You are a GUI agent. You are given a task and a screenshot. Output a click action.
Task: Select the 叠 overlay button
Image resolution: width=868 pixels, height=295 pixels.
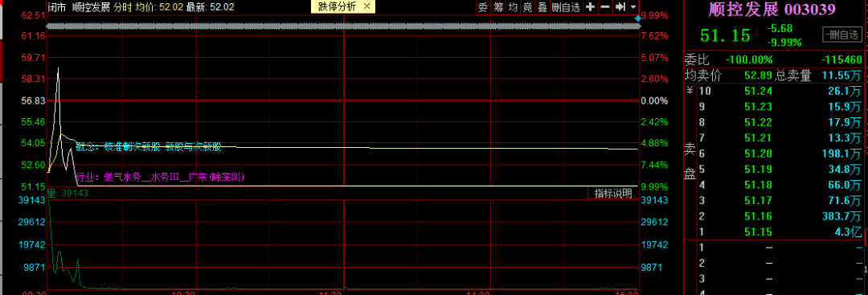tap(542, 6)
